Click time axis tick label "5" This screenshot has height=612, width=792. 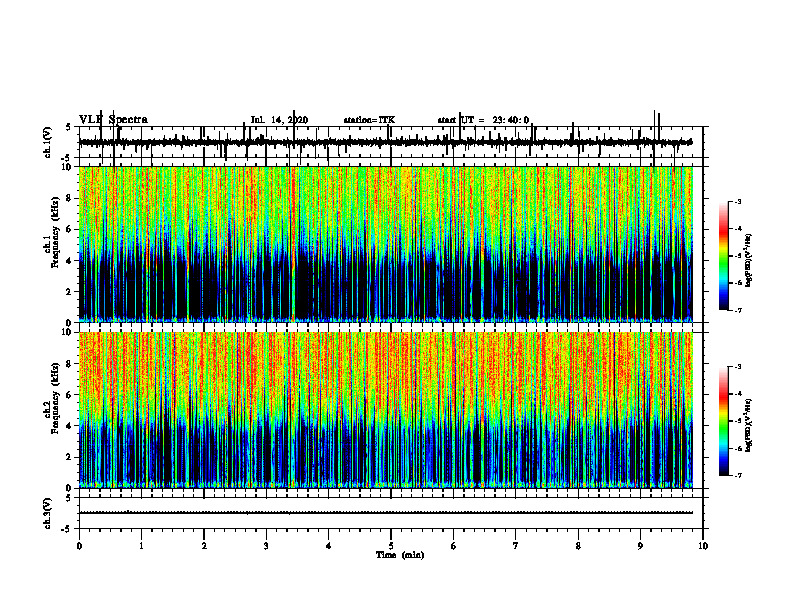coord(391,546)
